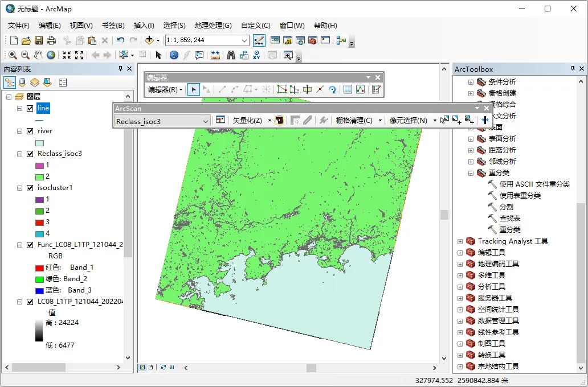
Task: Toggle the Reclass_isoc3 layer checkbox
Action: tap(30, 154)
